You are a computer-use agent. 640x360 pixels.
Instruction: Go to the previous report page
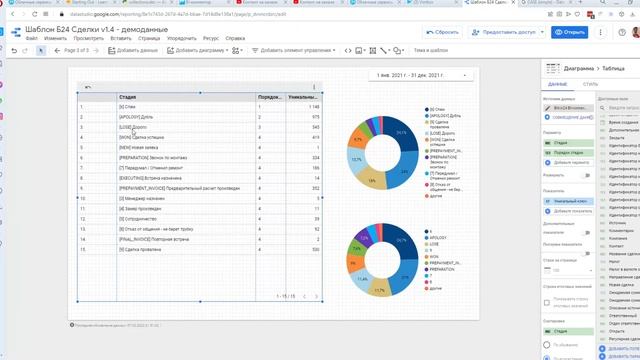(57, 51)
